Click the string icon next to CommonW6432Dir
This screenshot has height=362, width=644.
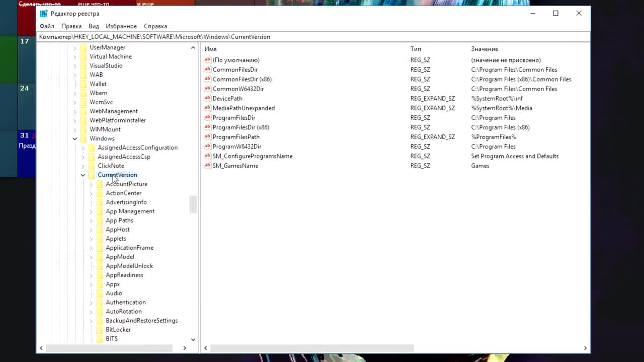click(x=207, y=88)
